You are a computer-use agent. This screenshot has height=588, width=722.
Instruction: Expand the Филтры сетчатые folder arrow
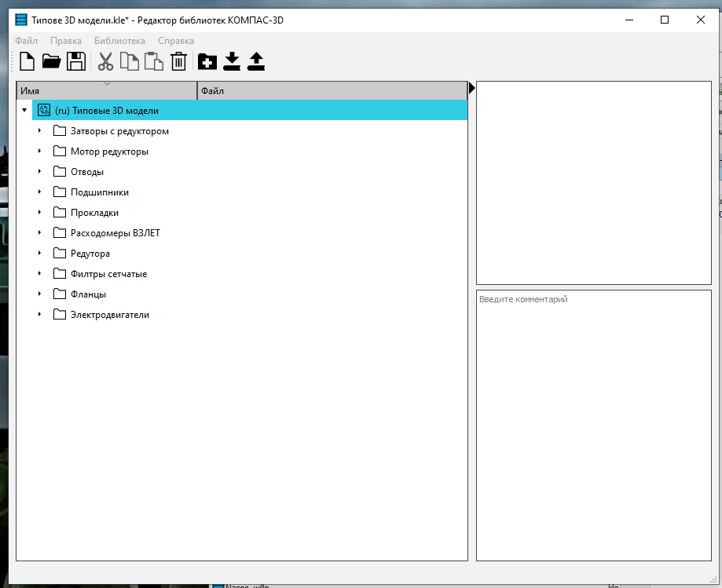[x=39, y=273]
